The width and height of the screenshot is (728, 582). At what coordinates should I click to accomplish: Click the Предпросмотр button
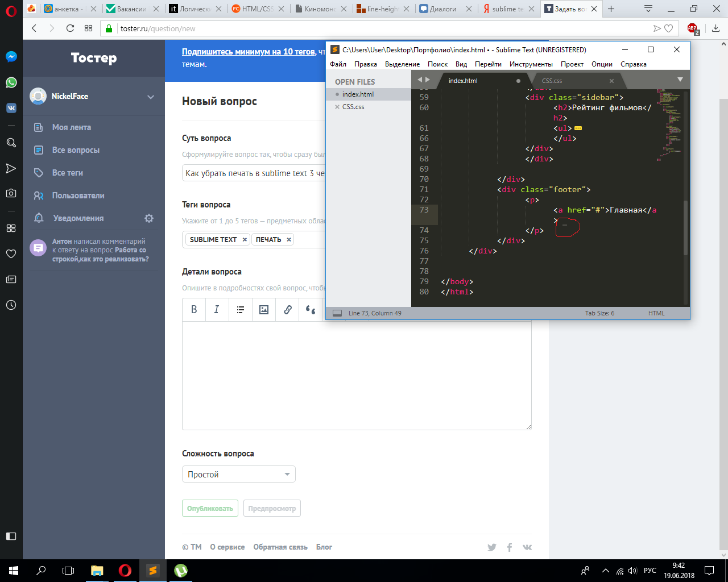(x=272, y=508)
